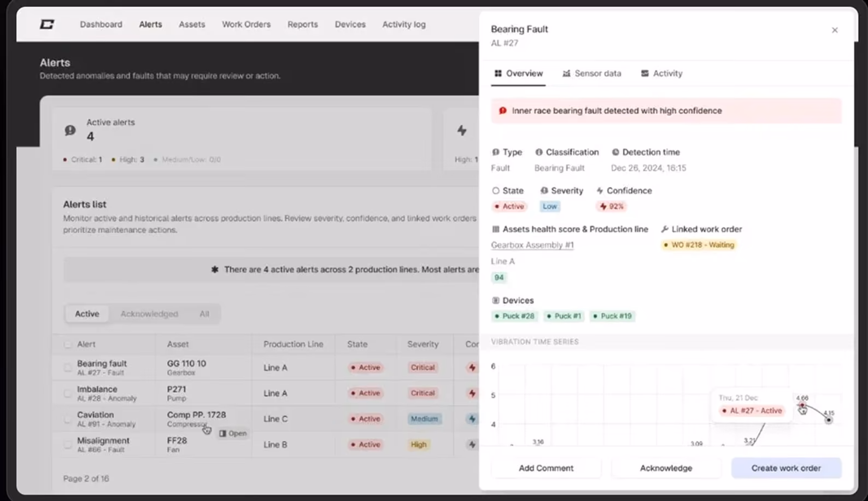Click the Low severity badge
Viewport: 868px width, 501px height.
coord(550,206)
